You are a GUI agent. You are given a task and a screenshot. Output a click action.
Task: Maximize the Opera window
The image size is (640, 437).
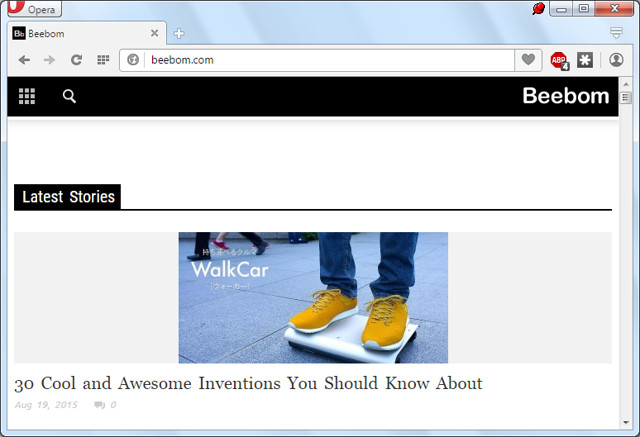[x=584, y=9]
